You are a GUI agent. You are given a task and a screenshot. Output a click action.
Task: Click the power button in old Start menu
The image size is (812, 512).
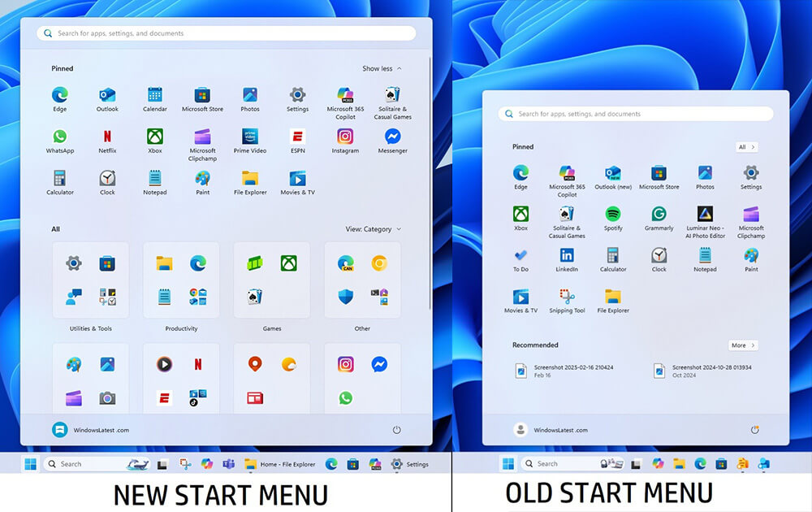(x=755, y=430)
